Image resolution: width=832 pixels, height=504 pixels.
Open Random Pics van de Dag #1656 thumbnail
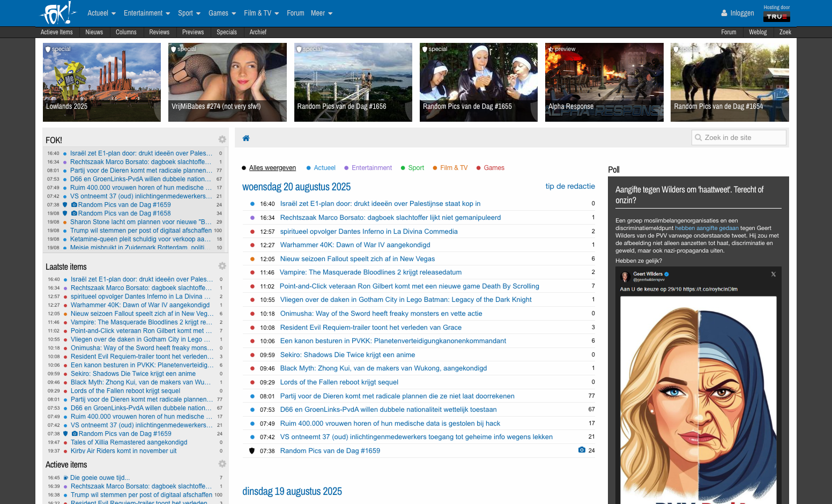[x=353, y=82]
